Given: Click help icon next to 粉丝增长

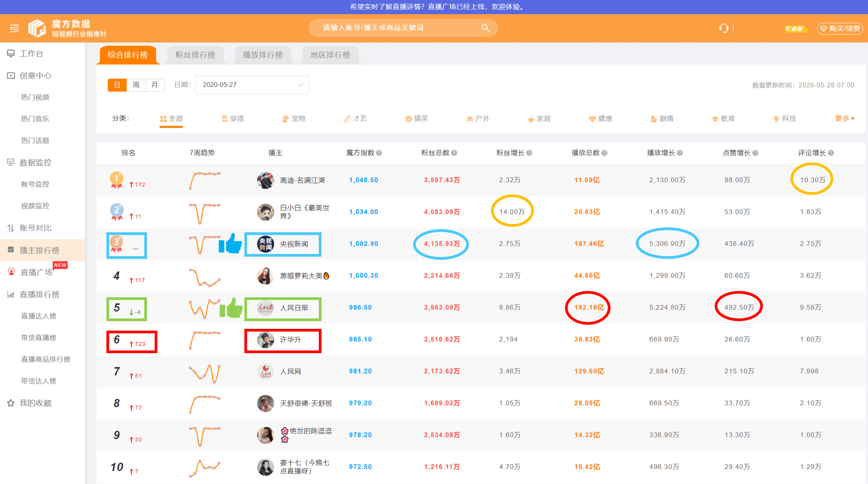Looking at the screenshot, I should [x=529, y=153].
